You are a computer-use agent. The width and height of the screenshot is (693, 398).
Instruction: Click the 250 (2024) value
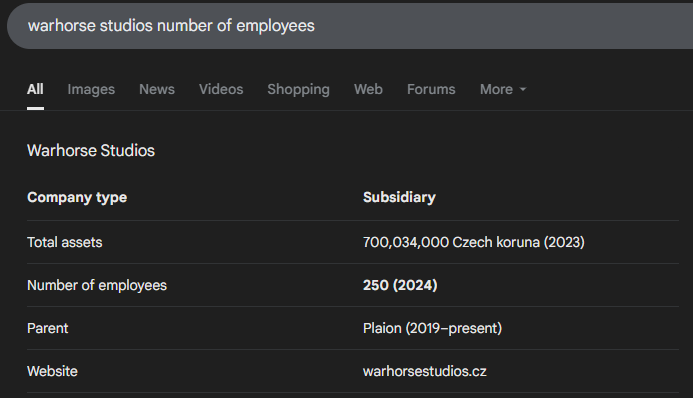pos(400,285)
